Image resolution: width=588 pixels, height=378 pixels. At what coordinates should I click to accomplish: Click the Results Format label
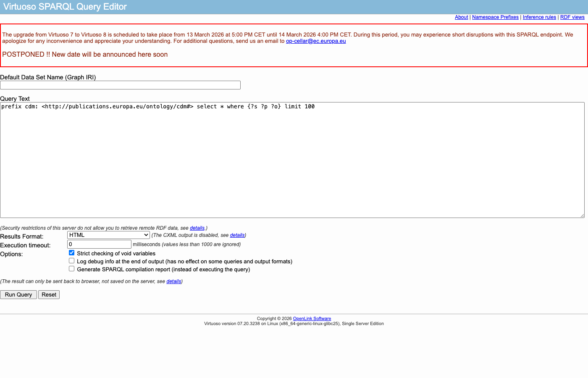(x=22, y=236)
